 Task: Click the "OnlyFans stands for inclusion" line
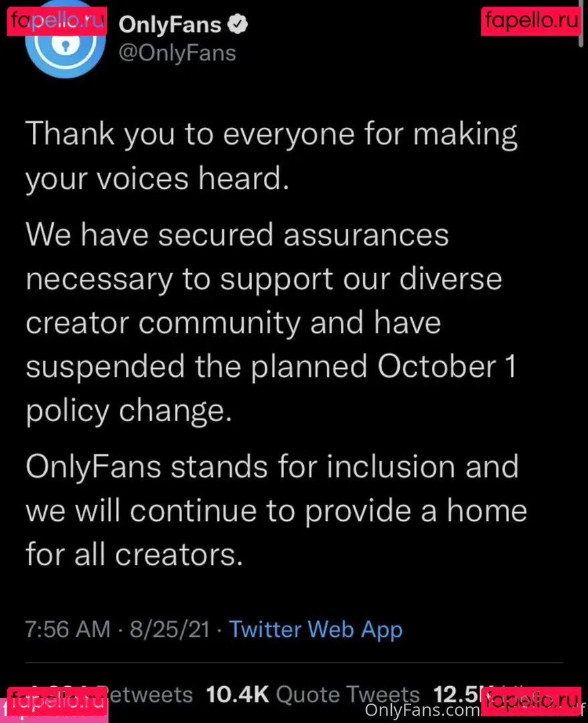click(272, 467)
